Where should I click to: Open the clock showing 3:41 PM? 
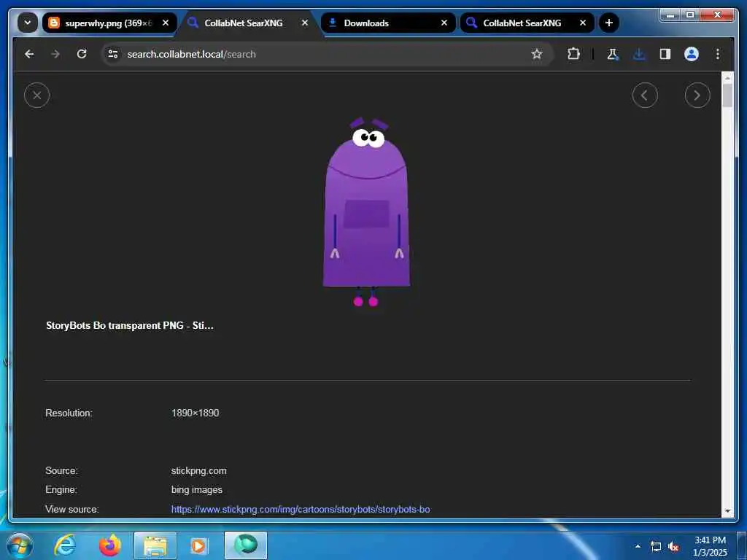point(710,546)
